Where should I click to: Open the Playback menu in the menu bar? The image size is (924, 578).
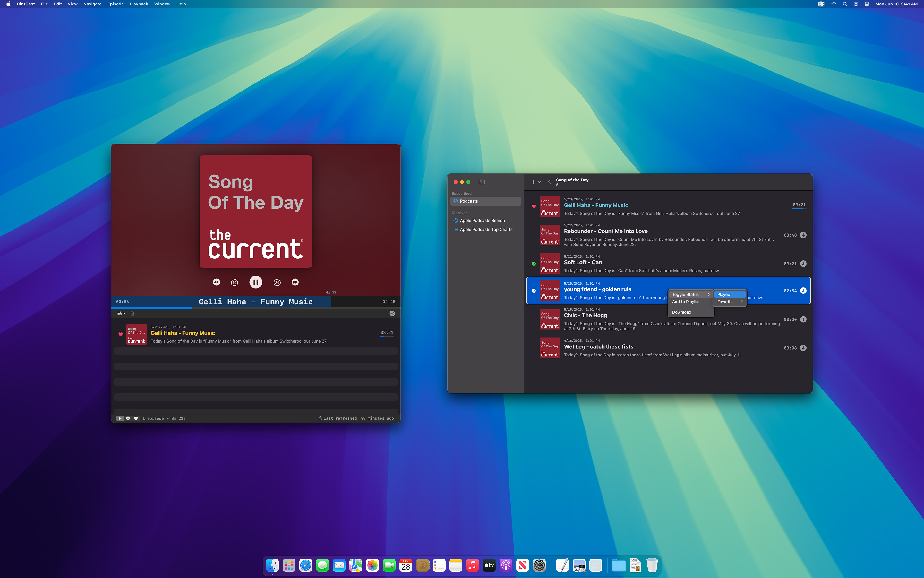[x=139, y=4]
